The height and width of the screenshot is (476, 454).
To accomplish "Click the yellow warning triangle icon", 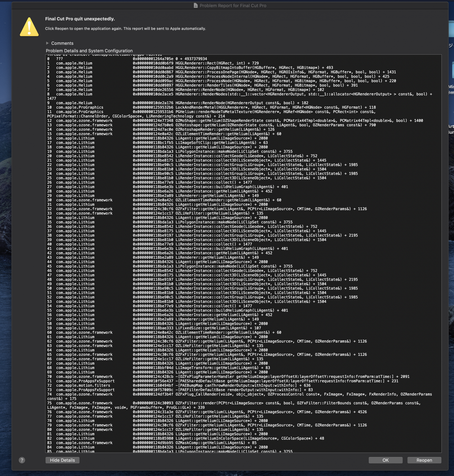I will pos(29,27).
